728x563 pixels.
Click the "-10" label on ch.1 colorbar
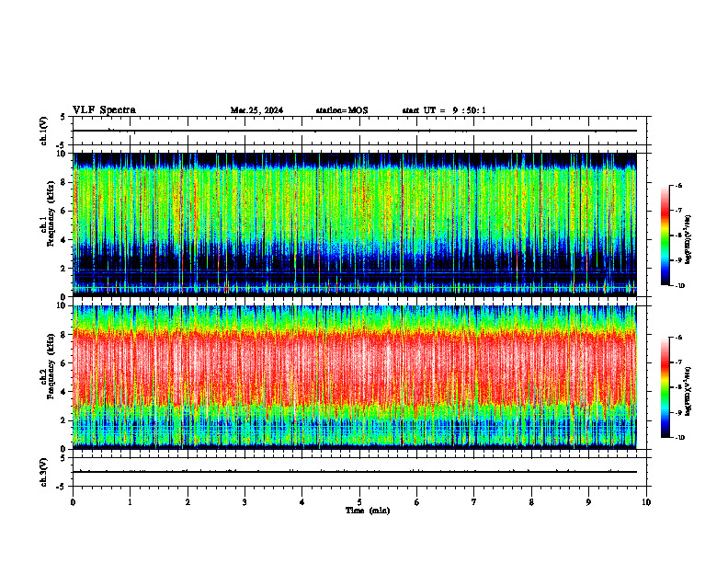(x=679, y=285)
